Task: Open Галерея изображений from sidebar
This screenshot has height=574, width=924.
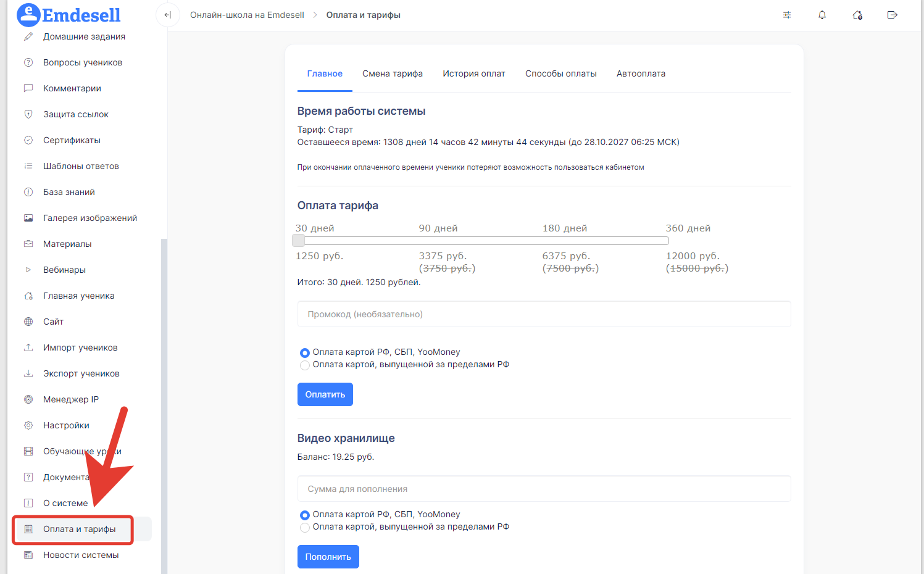Action: [x=89, y=218]
